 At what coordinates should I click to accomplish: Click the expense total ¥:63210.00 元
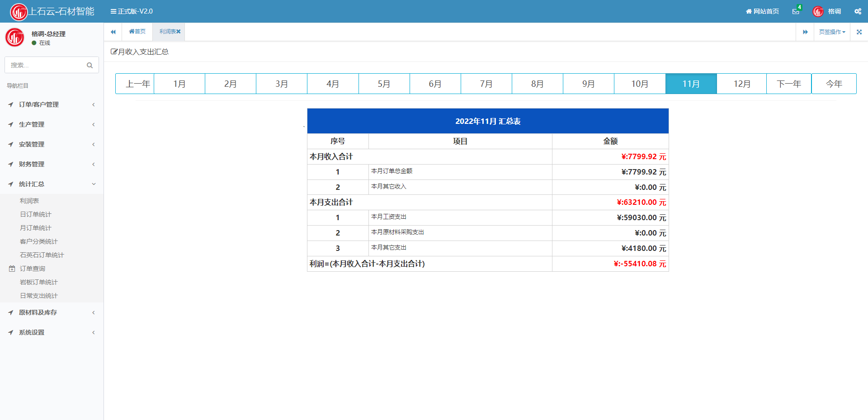pyautogui.click(x=642, y=202)
